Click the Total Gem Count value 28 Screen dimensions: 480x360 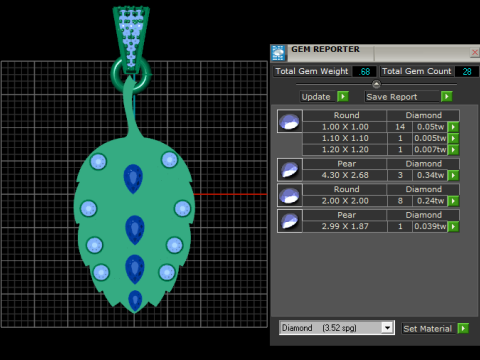467,72
